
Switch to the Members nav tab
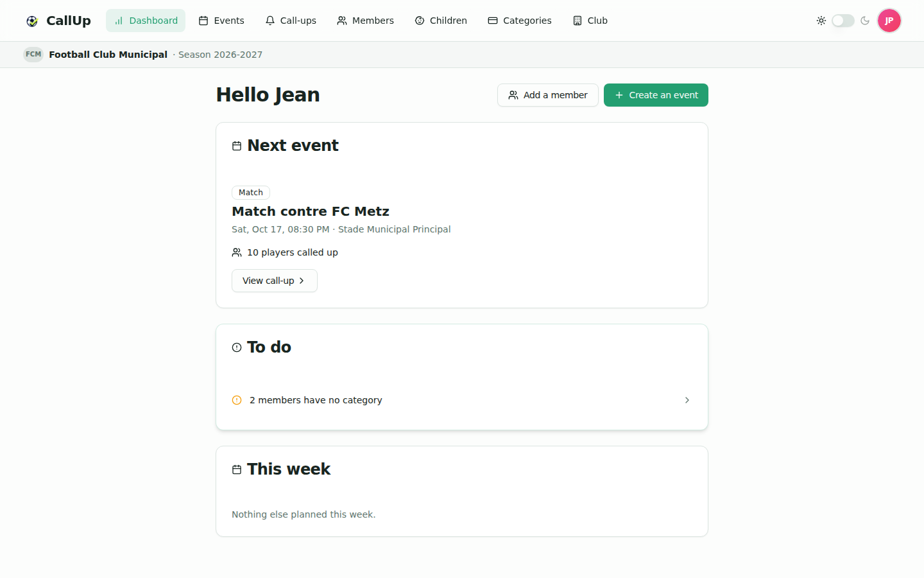pos(365,21)
